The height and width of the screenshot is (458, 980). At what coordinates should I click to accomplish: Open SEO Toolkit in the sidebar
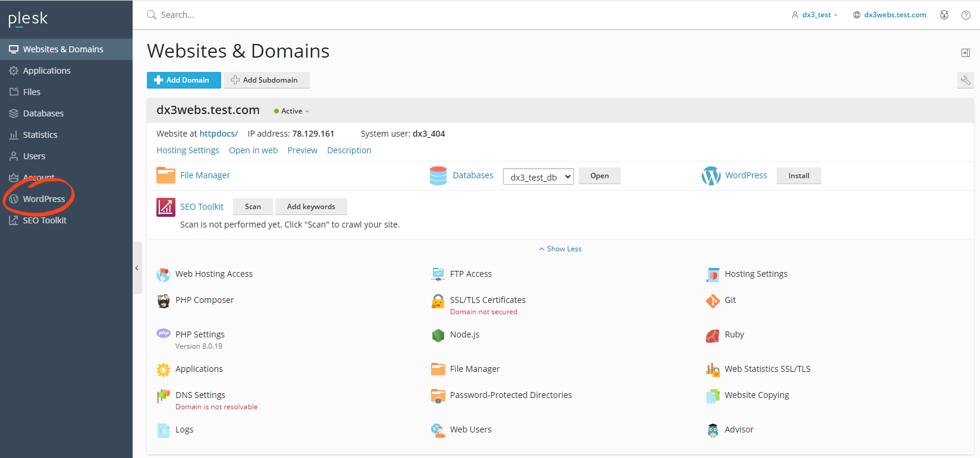point(66,220)
